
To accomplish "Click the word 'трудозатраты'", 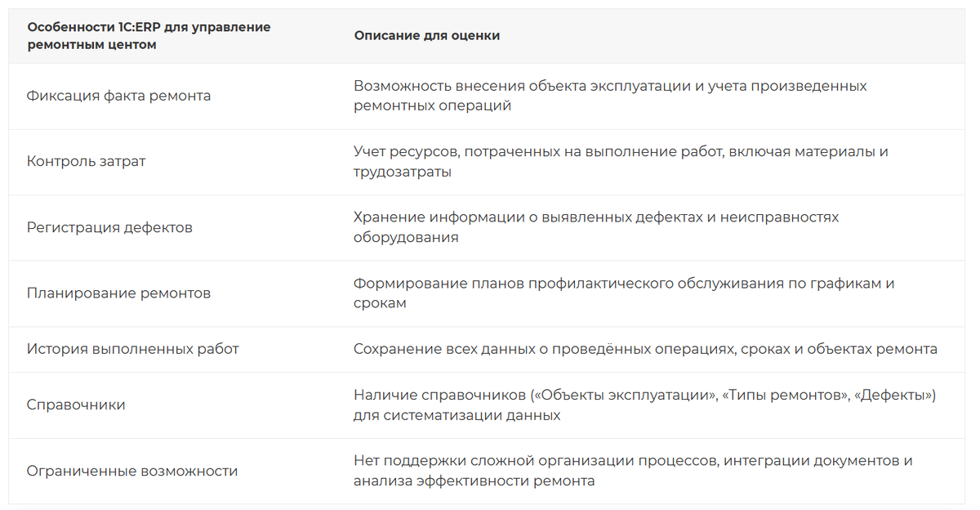I will (403, 172).
